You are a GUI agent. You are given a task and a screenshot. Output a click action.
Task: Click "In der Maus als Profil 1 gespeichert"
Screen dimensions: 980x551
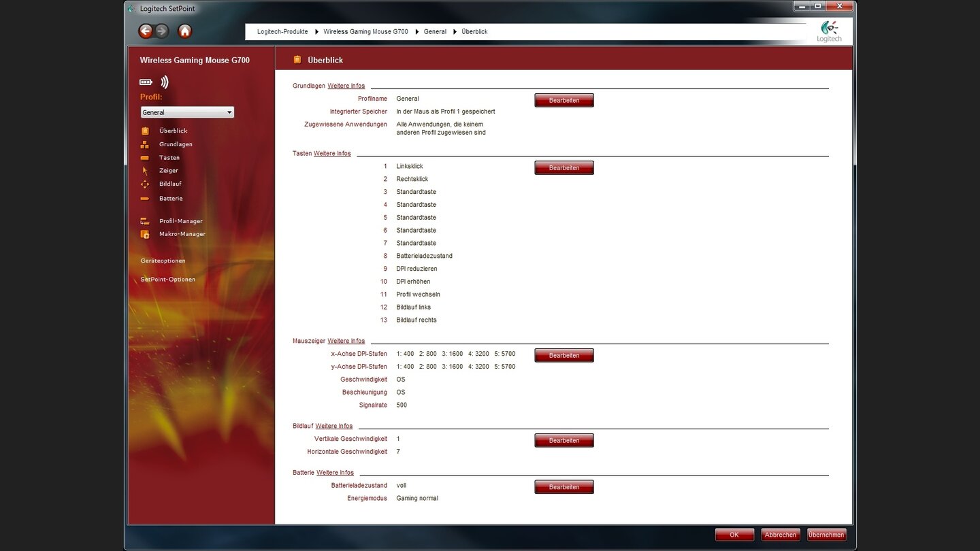pyautogui.click(x=446, y=112)
